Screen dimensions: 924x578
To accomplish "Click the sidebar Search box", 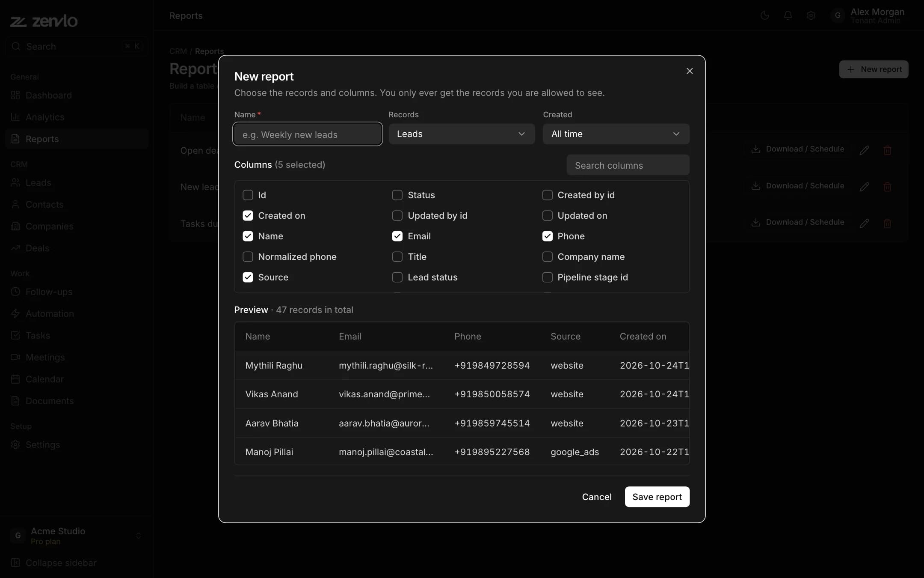I will coord(77,46).
